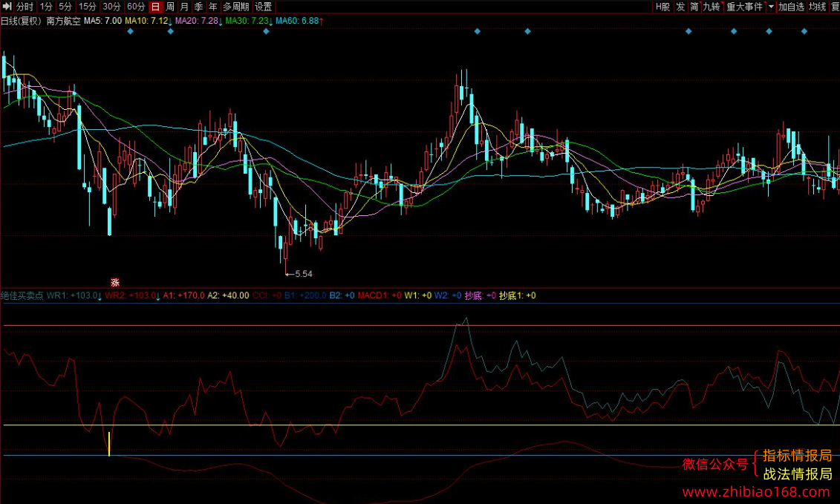Viewport: 840px width, 504px height.
Task: Click the B2: +0 indicator value
Action: point(342,295)
